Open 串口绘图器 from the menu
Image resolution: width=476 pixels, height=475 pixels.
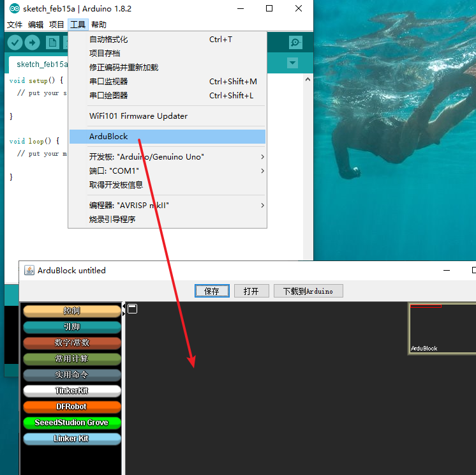coord(167,95)
